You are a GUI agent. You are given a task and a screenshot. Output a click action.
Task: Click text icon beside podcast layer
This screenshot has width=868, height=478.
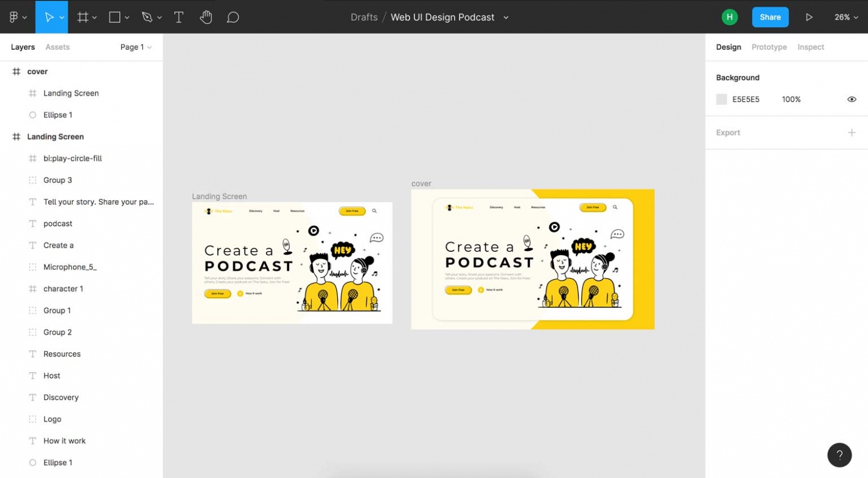click(x=32, y=223)
